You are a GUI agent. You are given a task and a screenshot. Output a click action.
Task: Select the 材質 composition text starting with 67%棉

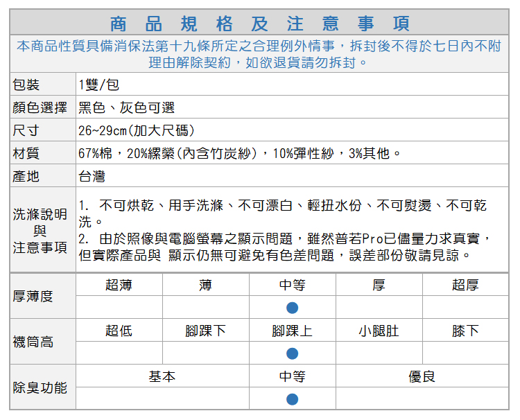coord(240,153)
